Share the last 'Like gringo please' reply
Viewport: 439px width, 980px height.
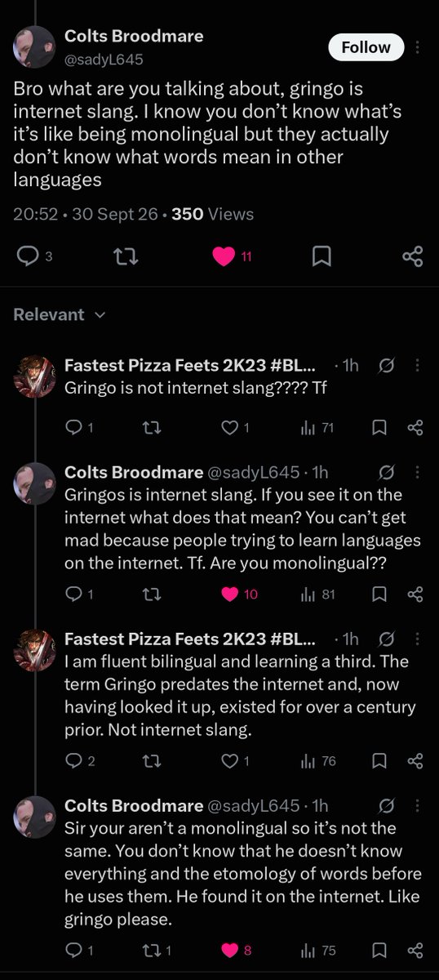(x=415, y=950)
